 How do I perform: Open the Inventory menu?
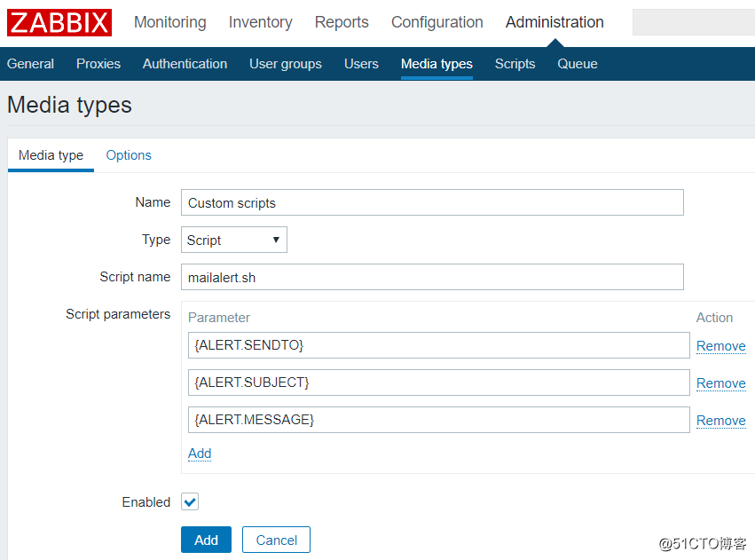[260, 22]
